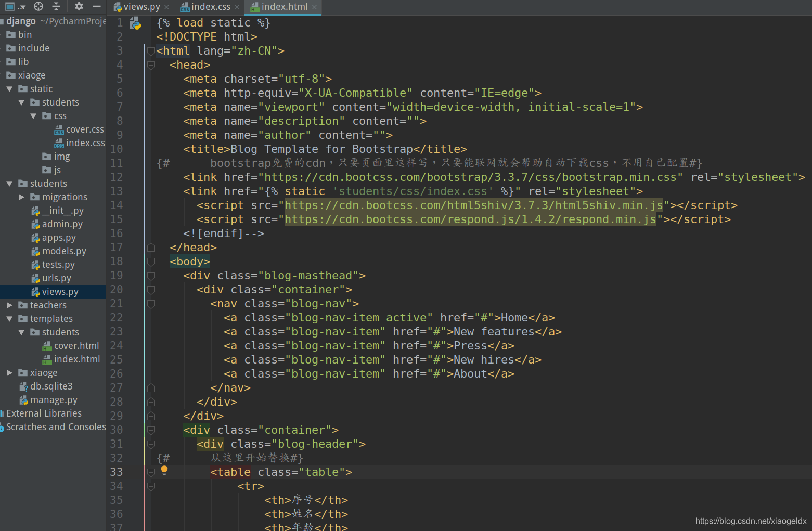The height and width of the screenshot is (531, 812).
Task: Click the yellow lightbulb intention icon on line 33
Action: pos(164,470)
